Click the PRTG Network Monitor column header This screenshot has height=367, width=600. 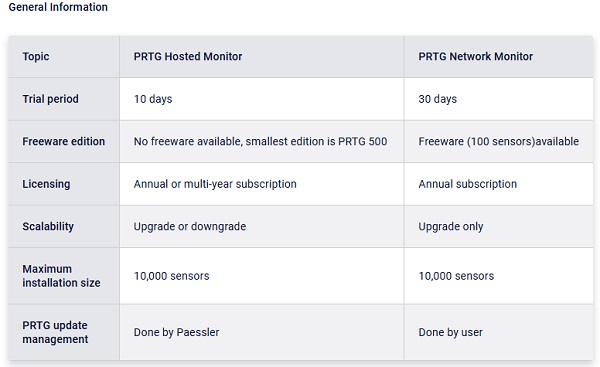(476, 57)
